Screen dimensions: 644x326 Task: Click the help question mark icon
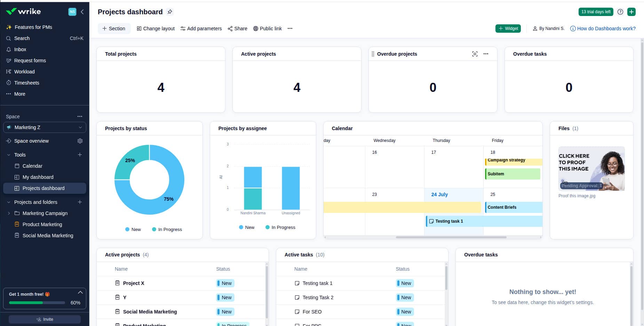pyautogui.click(x=620, y=11)
